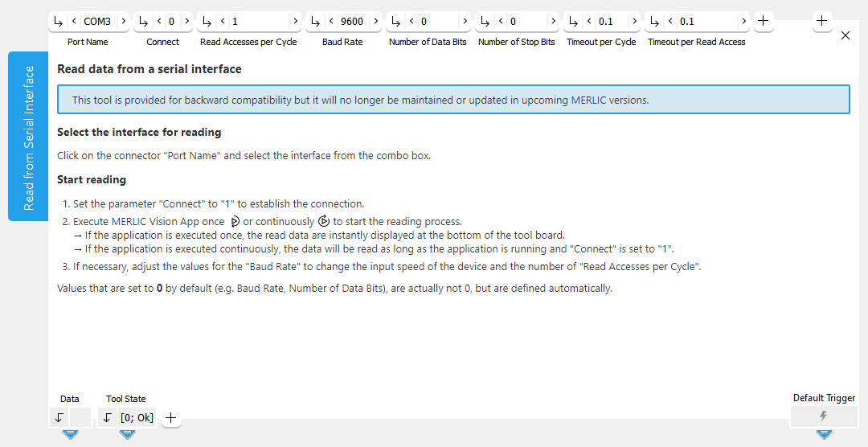This screenshot has width=868, height=447.
Task: Click the Tool State connector arrow icon
Action: click(108, 417)
